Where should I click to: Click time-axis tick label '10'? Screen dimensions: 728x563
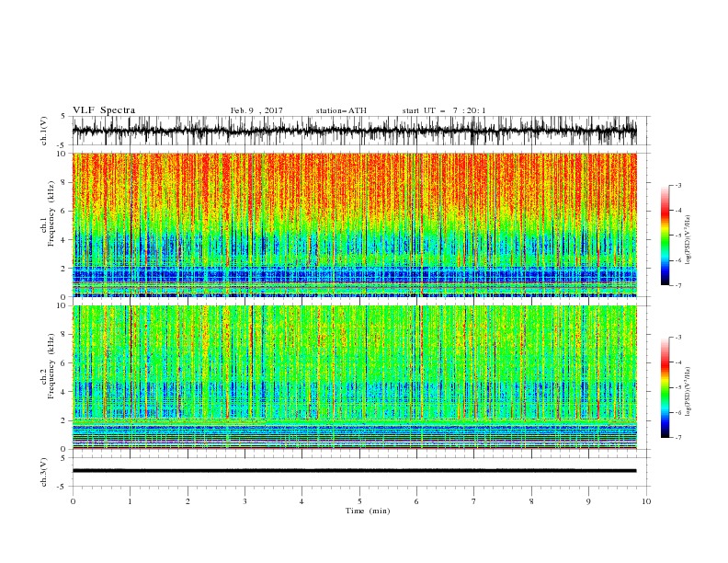(x=646, y=501)
